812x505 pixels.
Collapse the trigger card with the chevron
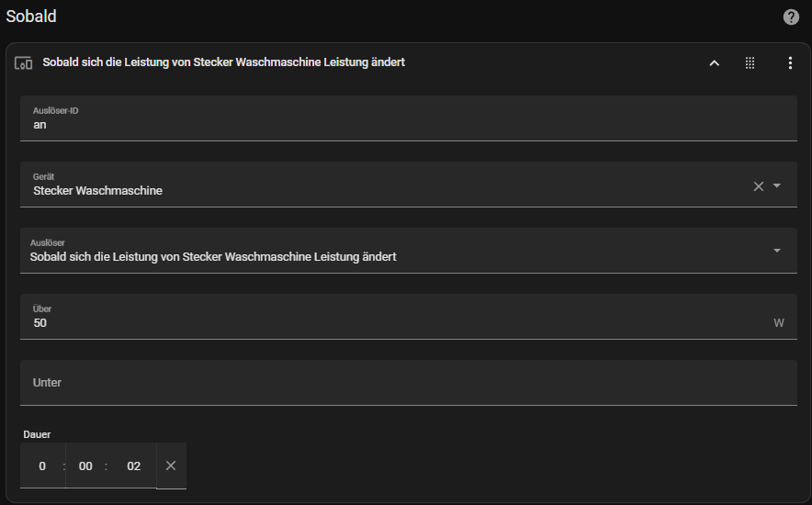tap(714, 63)
